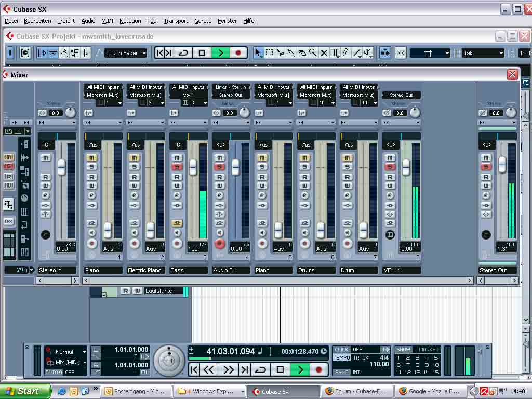Open Stereo Out routing of VB-1 1
The image size is (532, 399).
(x=401, y=95)
